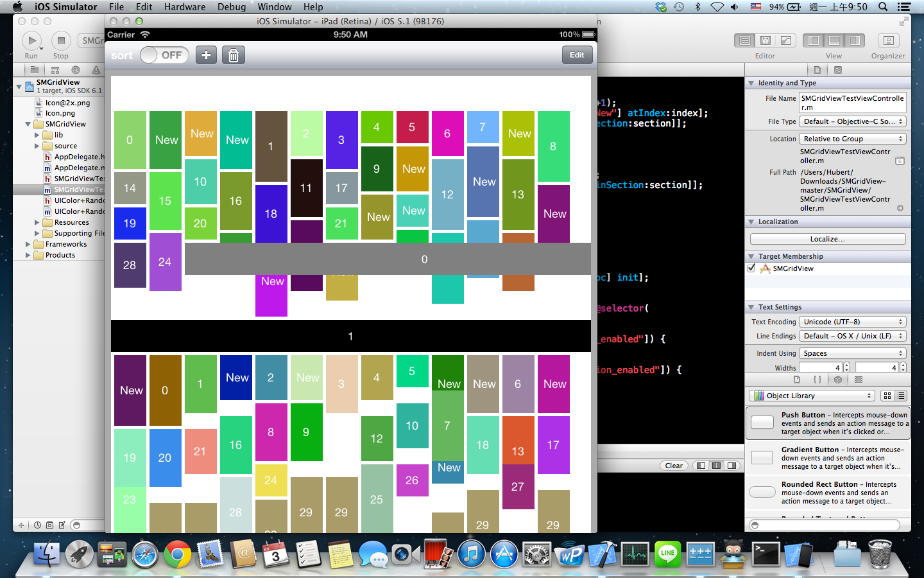Open Google Chrome from the Dock
924x578 pixels.
point(177,554)
